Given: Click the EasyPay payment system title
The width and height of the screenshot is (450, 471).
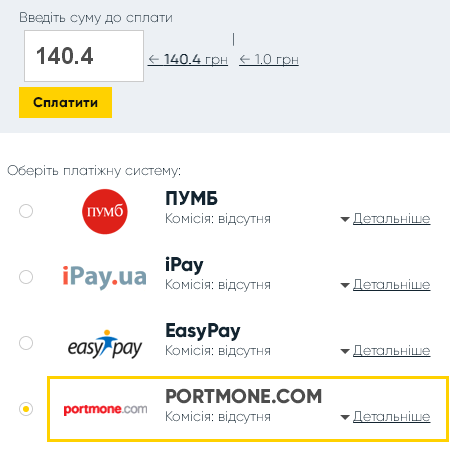Looking at the screenshot, I should [x=203, y=331].
